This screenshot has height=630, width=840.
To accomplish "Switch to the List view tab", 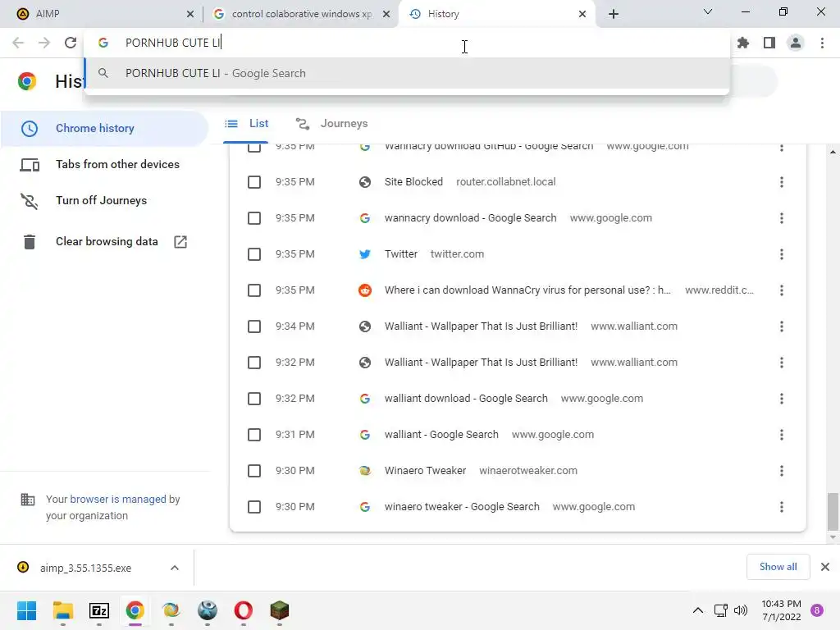I will [246, 124].
